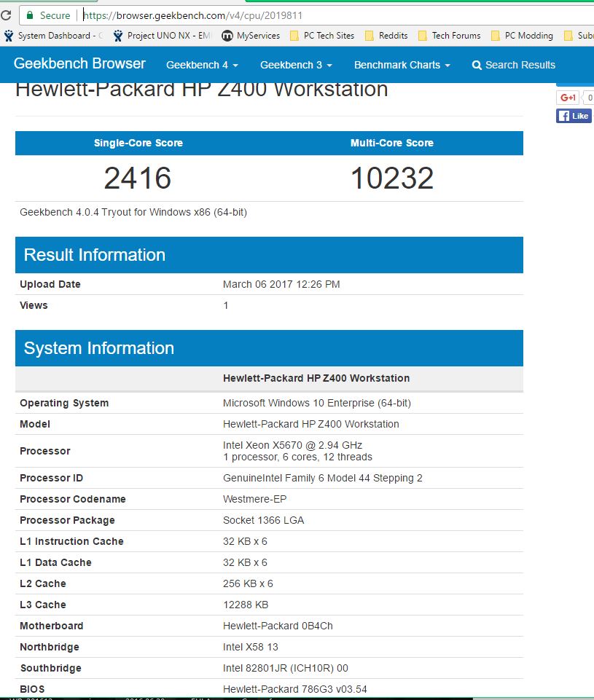Open the Reddits bookmark folder
Screen dimensions: 594x700
386,36
